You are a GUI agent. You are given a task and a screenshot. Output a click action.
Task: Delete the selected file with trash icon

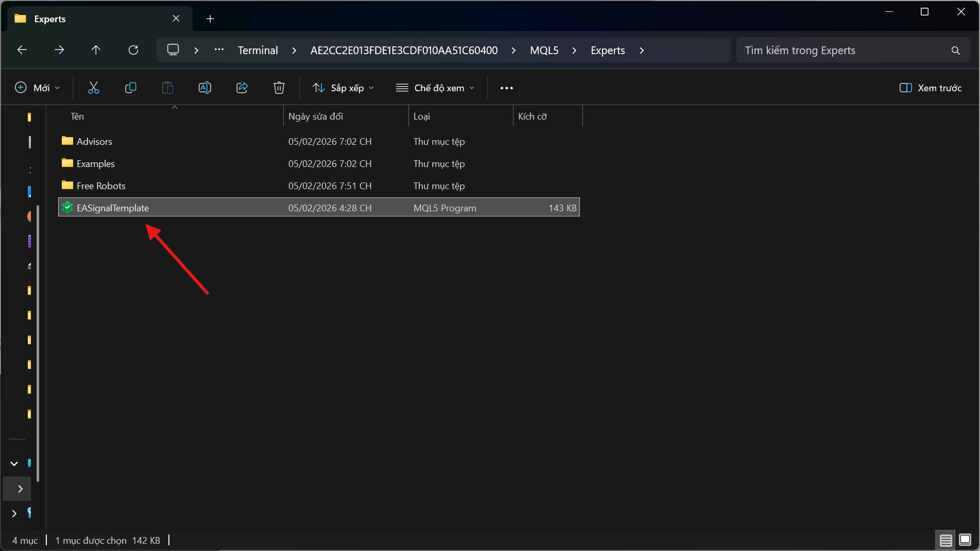(279, 88)
